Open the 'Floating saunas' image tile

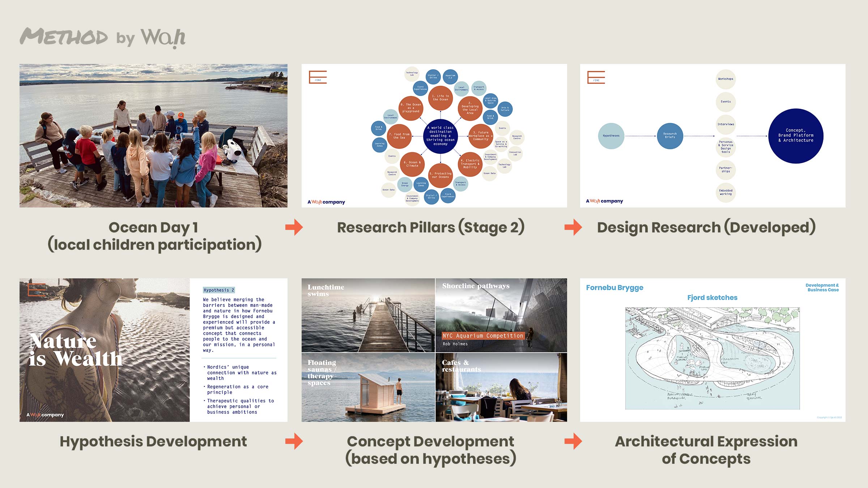tap(368, 388)
